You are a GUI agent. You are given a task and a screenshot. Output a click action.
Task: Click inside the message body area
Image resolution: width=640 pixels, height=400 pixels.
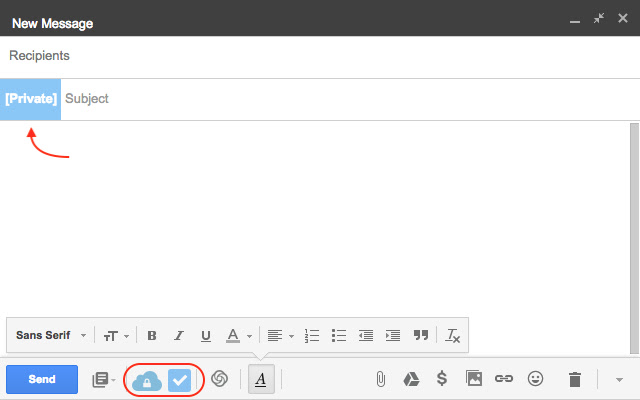coord(314,218)
